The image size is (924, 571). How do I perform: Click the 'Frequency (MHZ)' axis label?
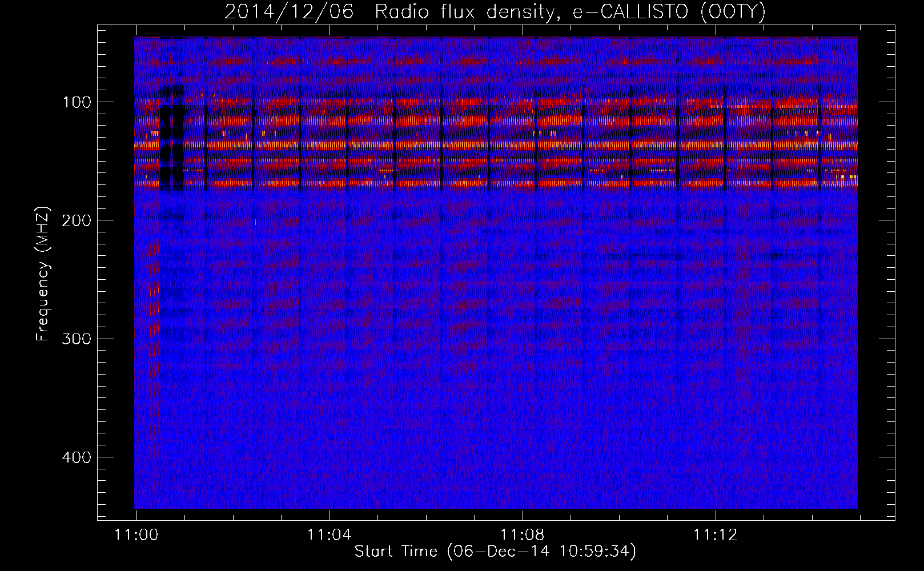click(43, 274)
